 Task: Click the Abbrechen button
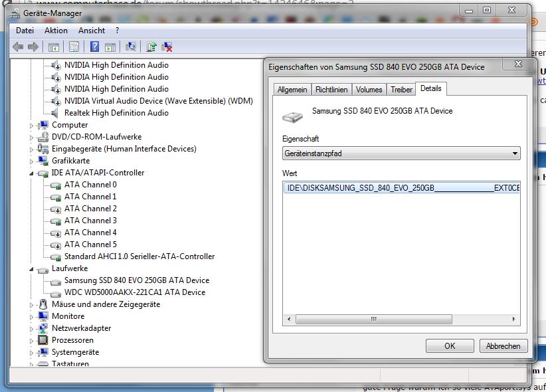[503, 345]
